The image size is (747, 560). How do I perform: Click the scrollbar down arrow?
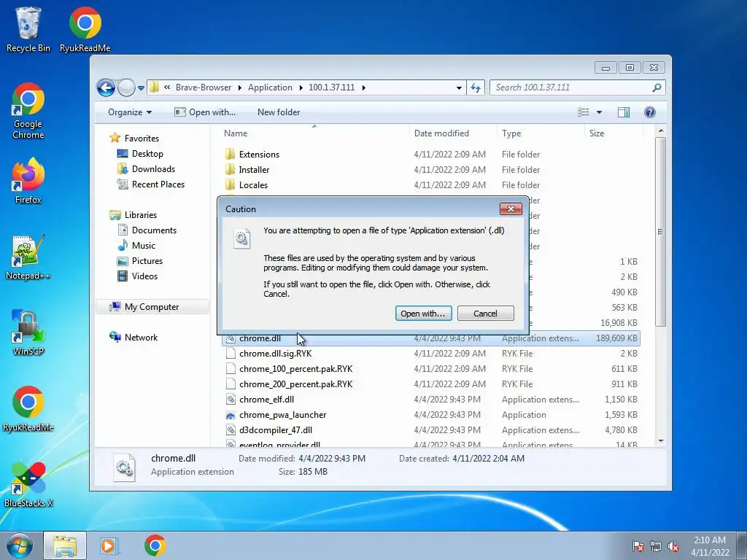[x=660, y=441]
